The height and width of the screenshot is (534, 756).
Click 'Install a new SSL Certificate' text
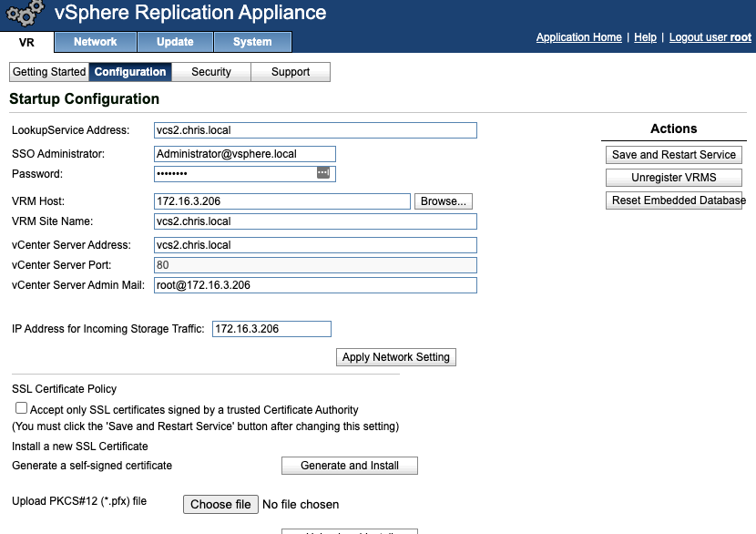(x=80, y=447)
